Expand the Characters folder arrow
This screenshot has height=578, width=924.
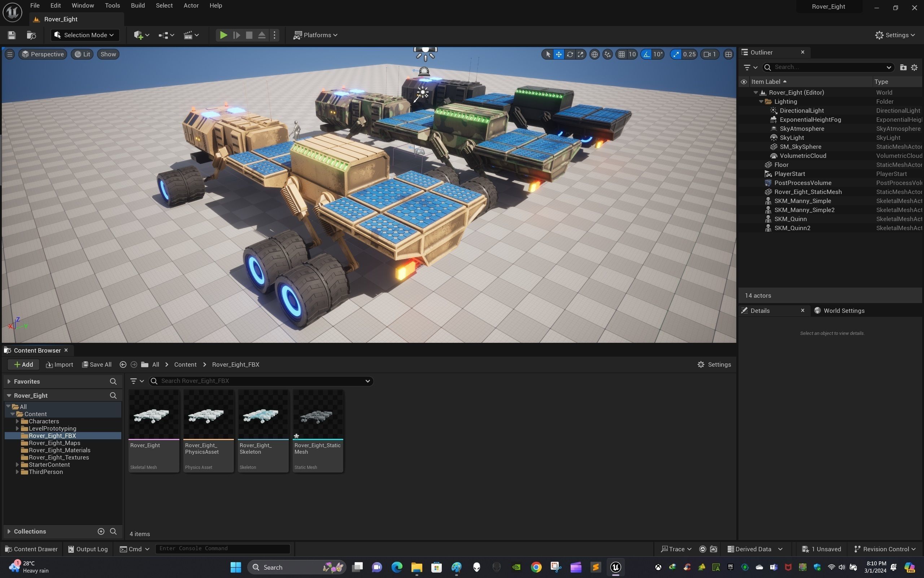pyautogui.click(x=17, y=421)
